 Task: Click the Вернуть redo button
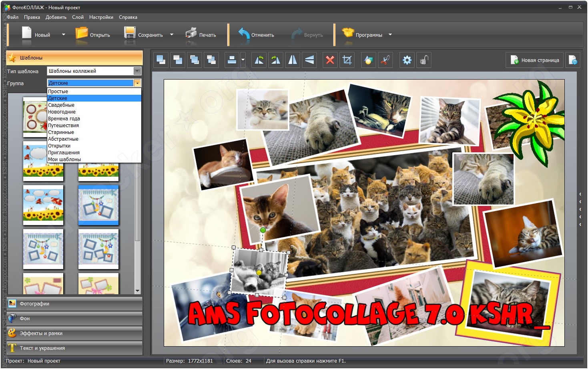(x=307, y=35)
